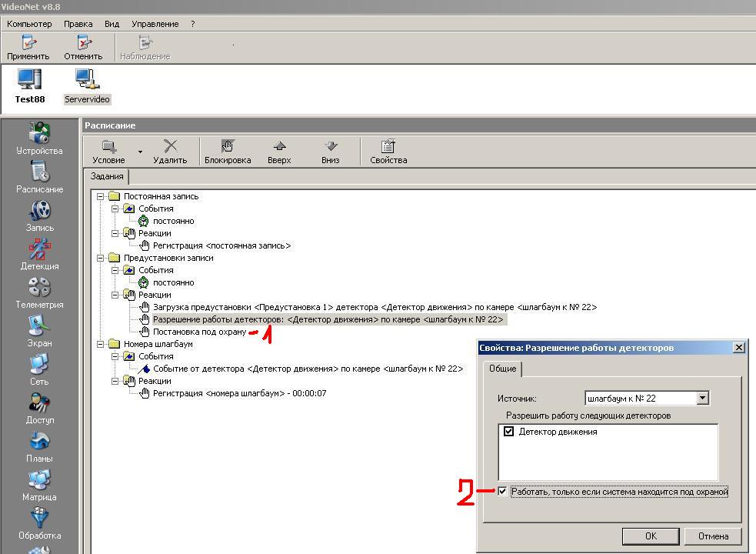Open the Источник dropdown list
The width and height of the screenshot is (756, 554).
click(x=701, y=399)
